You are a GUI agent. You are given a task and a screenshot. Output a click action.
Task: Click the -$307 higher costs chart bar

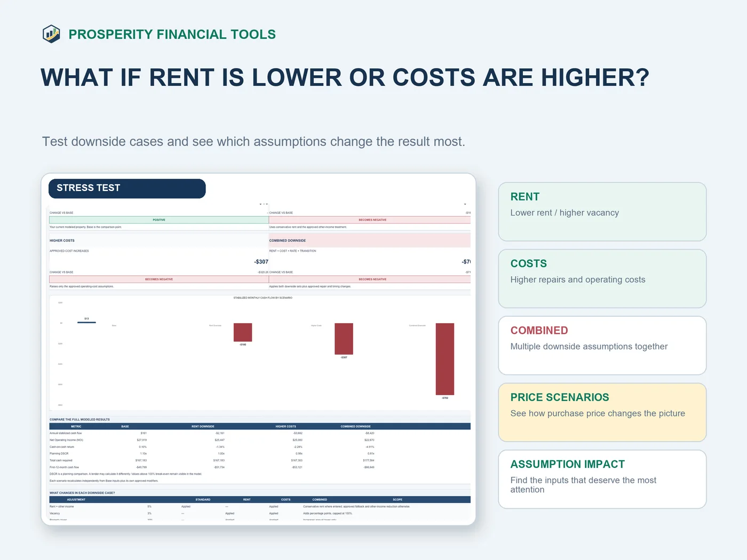tap(344, 339)
